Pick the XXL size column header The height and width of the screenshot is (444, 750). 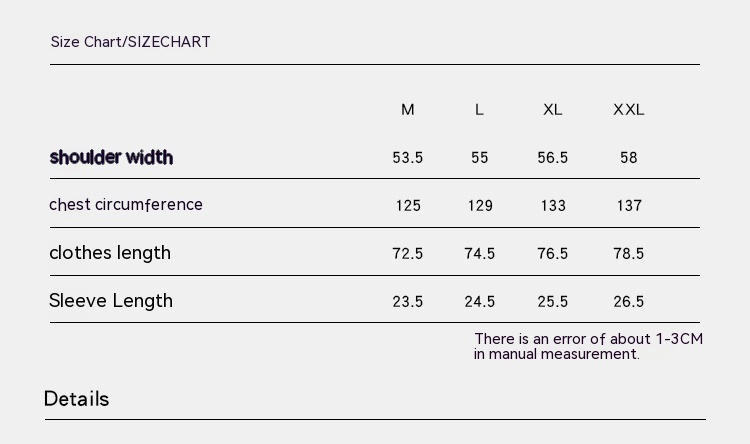pyautogui.click(x=628, y=110)
